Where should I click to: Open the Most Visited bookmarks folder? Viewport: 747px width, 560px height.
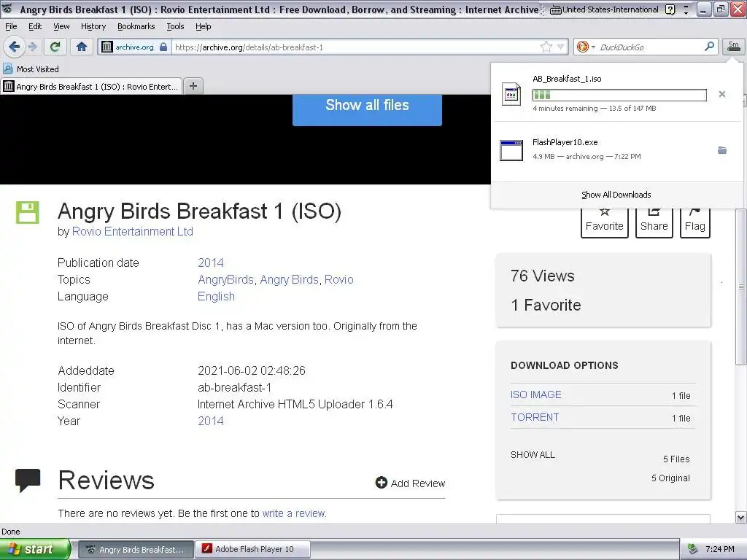pyautogui.click(x=31, y=69)
